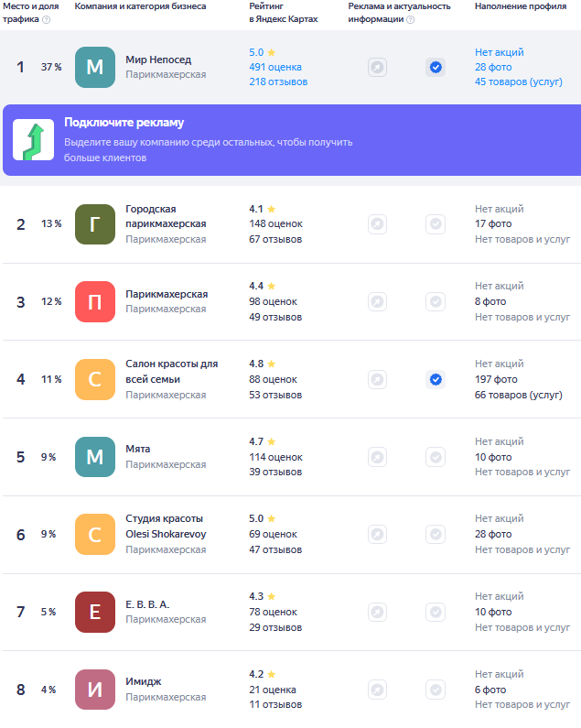Click the Мята teal avatar
Image resolution: width=581 pixels, height=728 pixels.
point(95,457)
